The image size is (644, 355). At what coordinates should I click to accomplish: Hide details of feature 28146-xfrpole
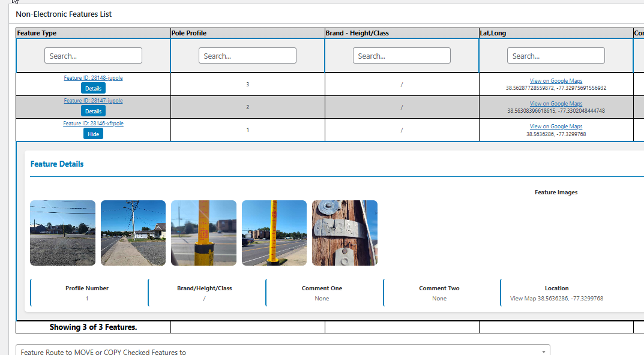[93, 134]
